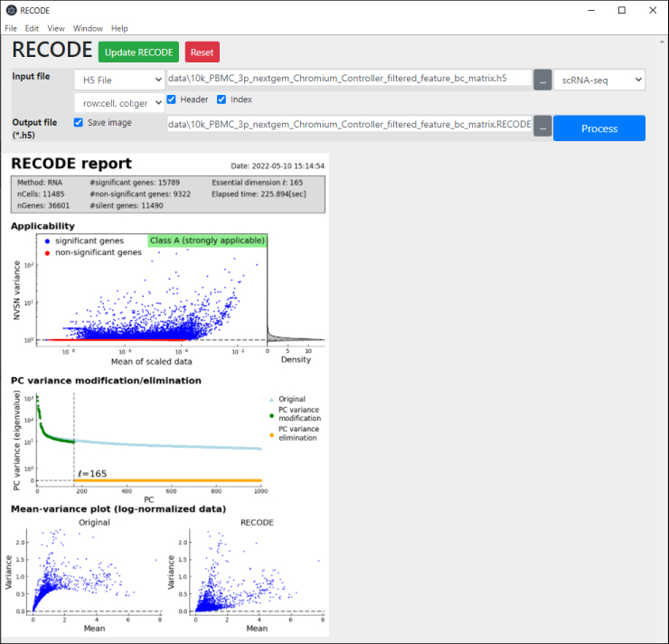Screen dimensions: 669x644
Task: Toggle the Index checkbox
Action: click(221, 99)
